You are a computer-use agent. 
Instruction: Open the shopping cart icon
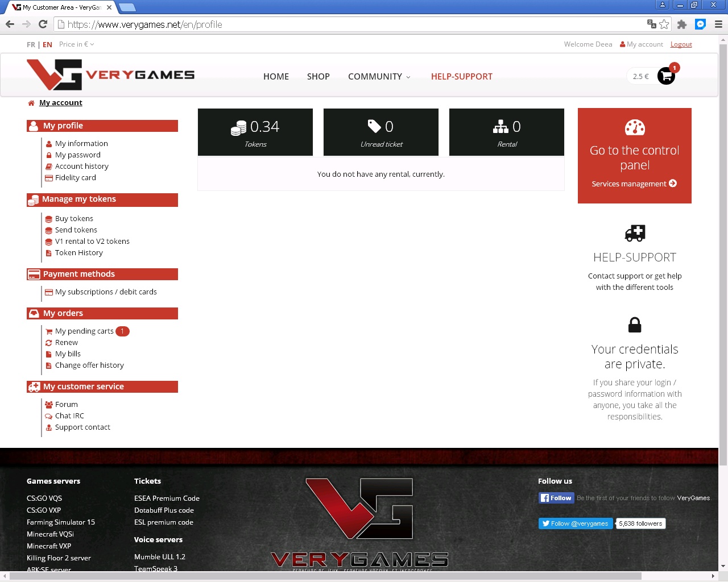coord(666,76)
